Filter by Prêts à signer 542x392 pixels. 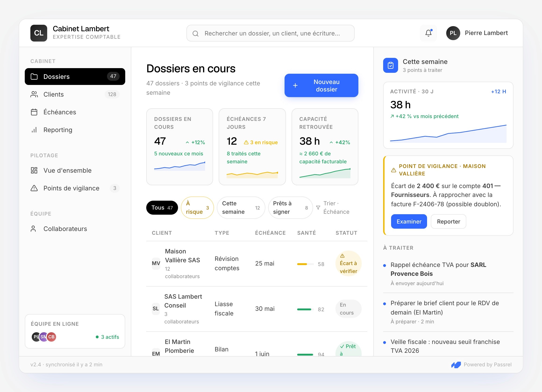click(290, 207)
